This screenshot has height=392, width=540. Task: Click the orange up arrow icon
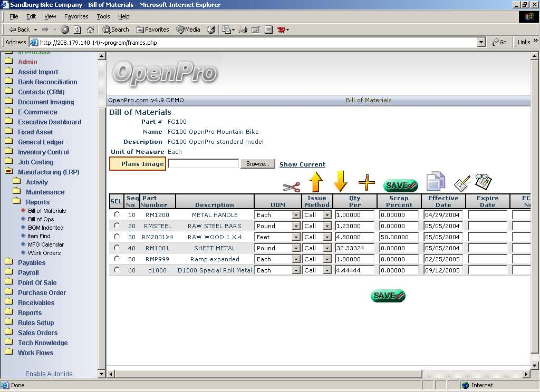pyautogui.click(x=315, y=182)
